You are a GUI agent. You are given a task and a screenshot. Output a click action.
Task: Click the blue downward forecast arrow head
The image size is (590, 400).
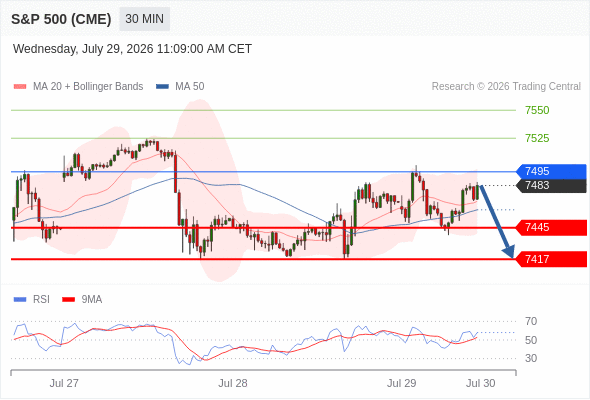509,252
